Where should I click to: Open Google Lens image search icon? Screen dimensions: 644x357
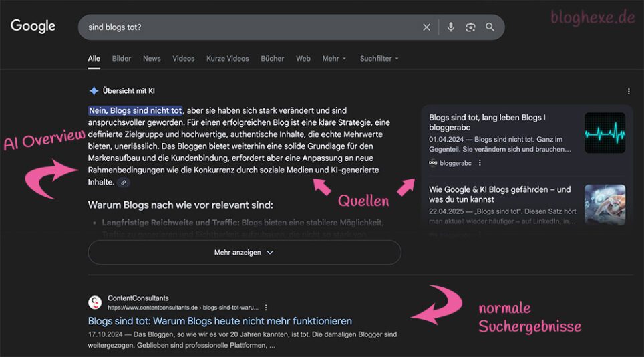coord(470,27)
